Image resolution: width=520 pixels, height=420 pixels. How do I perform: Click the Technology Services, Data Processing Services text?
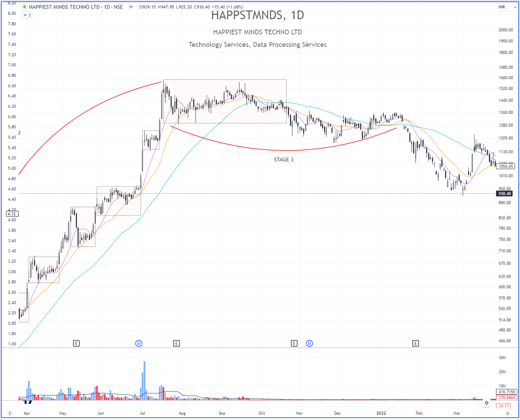(x=257, y=45)
